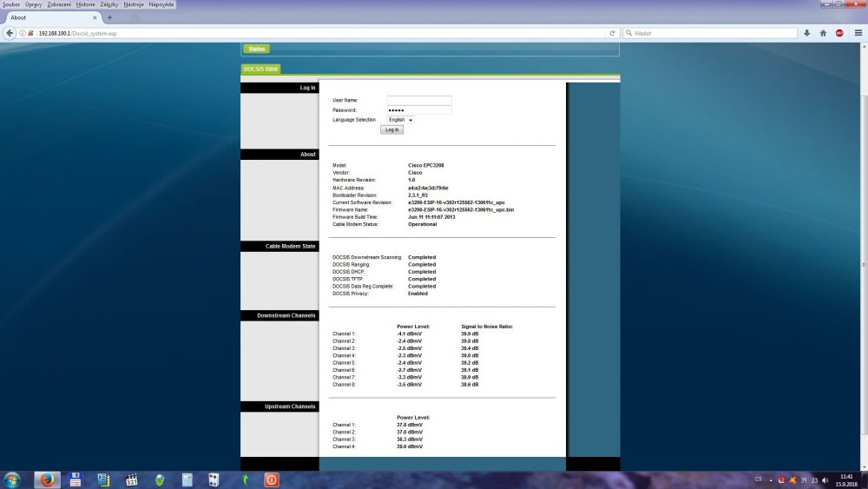Open the Záložky menu
This screenshot has width=868, height=489.
[110, 4]
